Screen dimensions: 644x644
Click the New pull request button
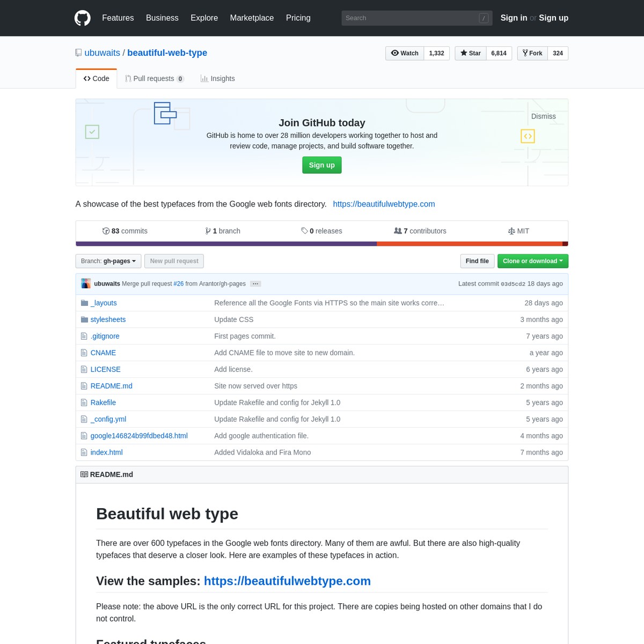(x=174, y=261)
